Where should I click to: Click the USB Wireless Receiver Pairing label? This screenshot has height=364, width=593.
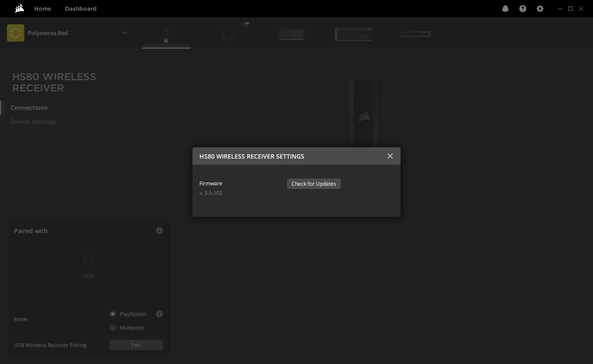pyautogui.click(x=50, y=345)
